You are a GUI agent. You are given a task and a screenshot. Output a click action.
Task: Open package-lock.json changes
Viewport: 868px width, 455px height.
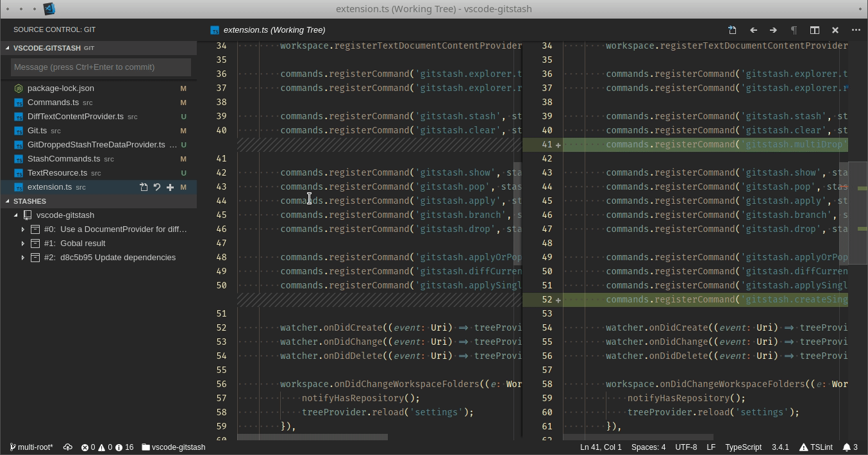(x=99, y=88)
